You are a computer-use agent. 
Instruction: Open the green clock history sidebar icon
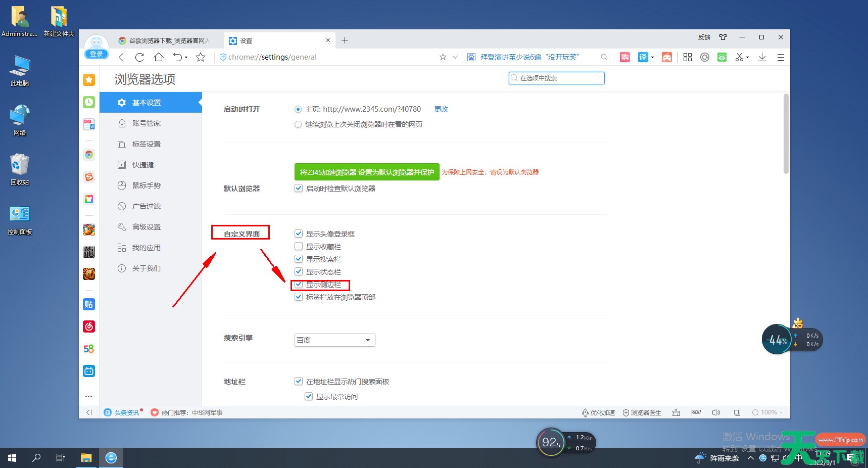pyautogui.click(x=89, y=102)
